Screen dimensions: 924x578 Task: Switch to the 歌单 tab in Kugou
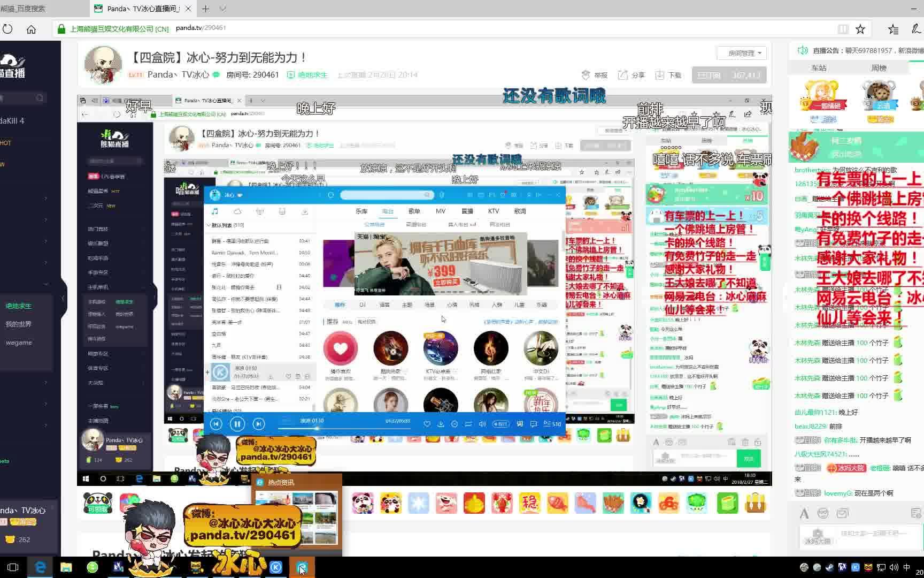(414, 211)
